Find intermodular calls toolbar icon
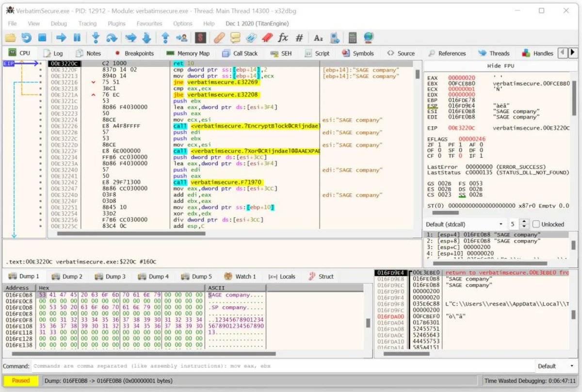Viewport: 582px width, 392px height. [334, 37]
